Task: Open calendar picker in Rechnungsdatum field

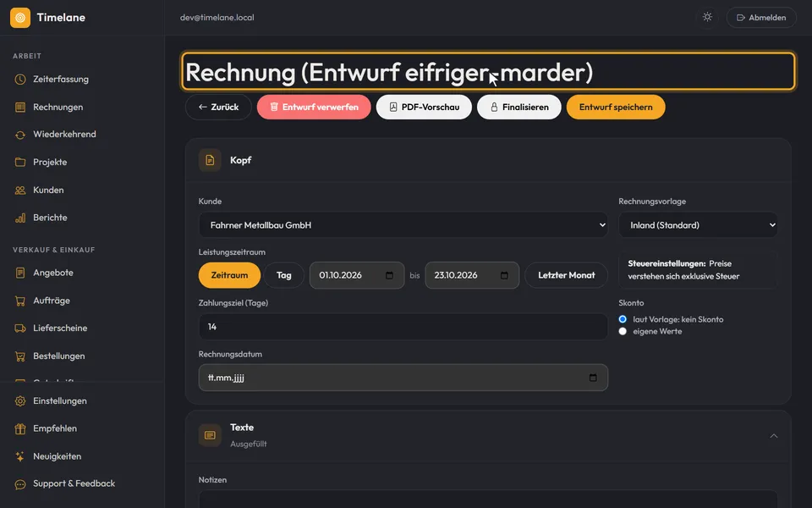Action: point(593,378)
